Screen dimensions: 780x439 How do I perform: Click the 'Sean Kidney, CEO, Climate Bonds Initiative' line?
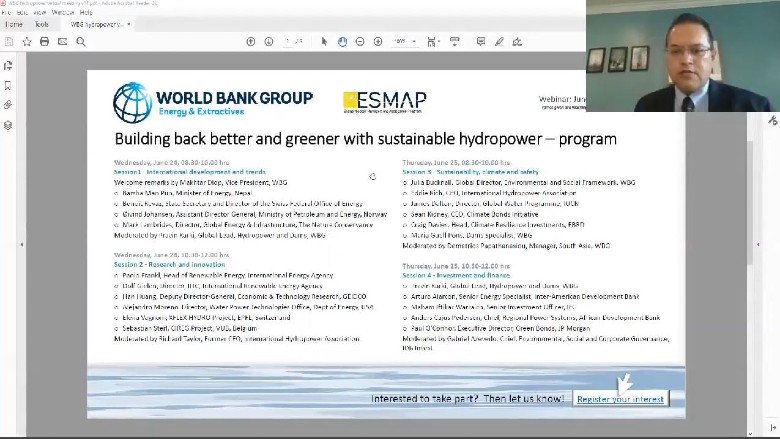471,214
